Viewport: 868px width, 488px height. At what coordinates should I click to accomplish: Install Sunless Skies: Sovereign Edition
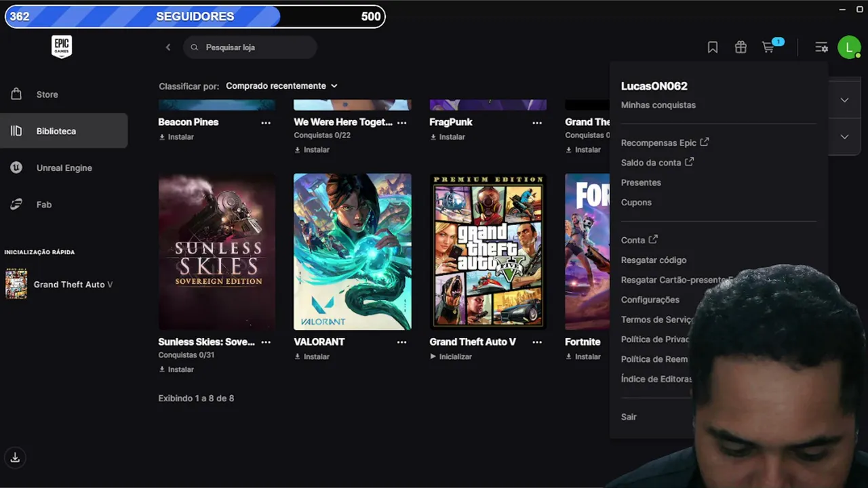click(176, 369)
